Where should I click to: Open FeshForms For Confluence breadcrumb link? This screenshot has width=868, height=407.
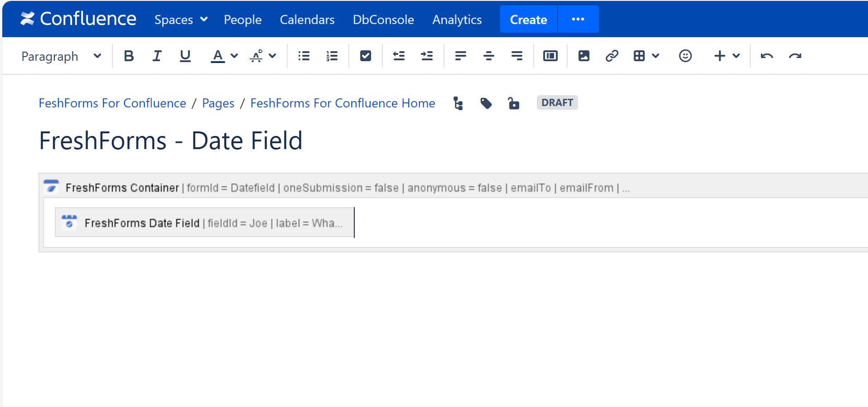(112, 103)
